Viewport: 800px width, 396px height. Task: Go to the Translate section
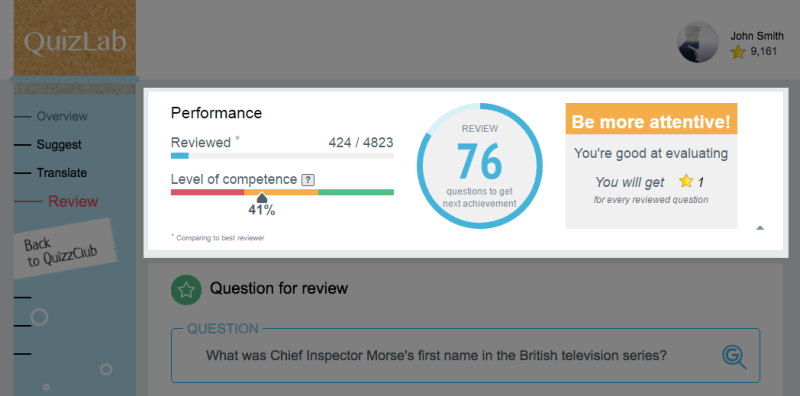[62, 173]
